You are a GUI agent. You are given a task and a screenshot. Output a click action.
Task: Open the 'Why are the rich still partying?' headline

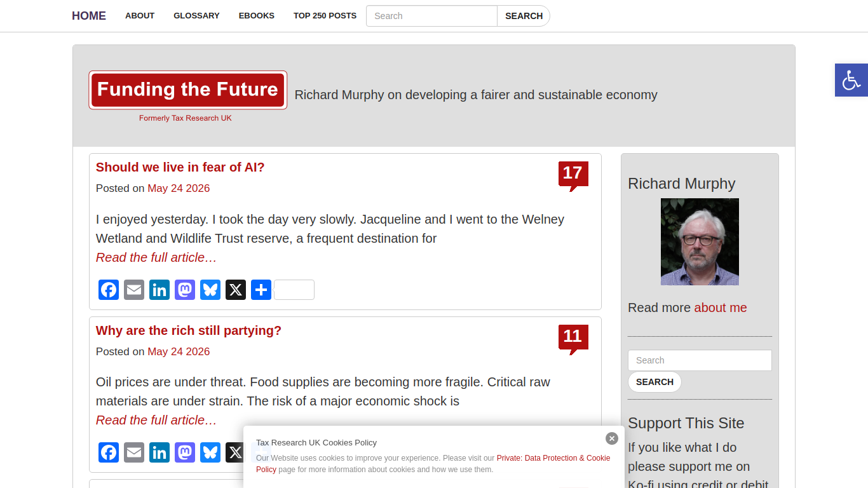coord(189,330)
